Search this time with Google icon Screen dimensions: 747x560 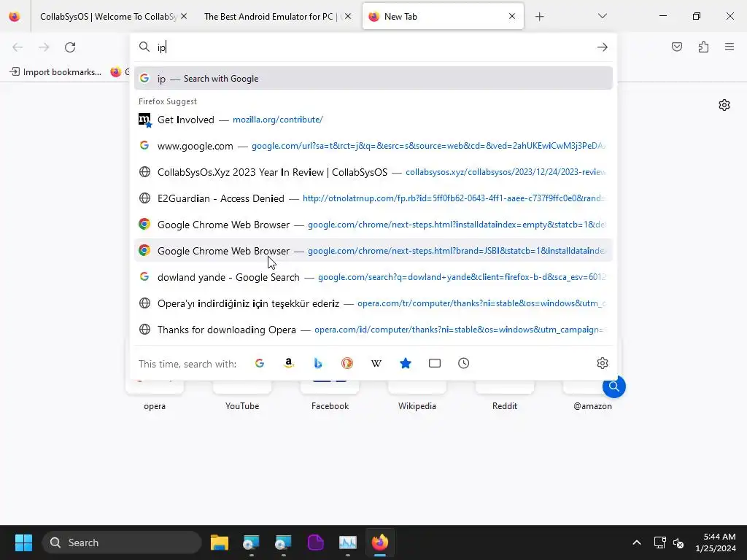(x=260, y=363)
